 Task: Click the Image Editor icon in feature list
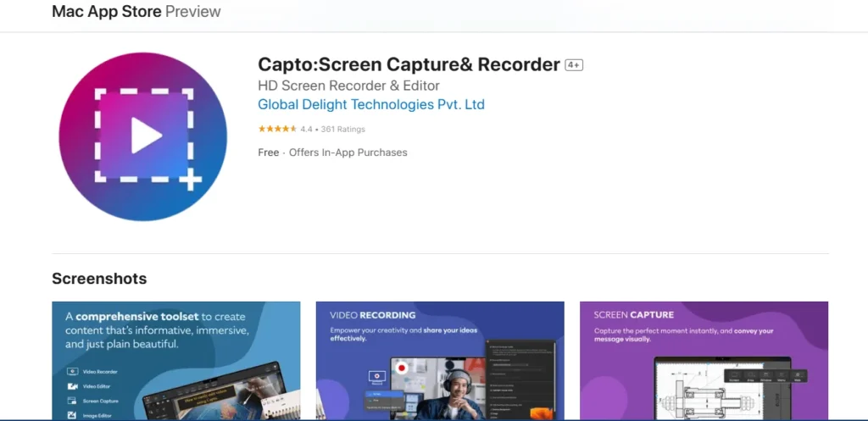click(x=72, y=415)
